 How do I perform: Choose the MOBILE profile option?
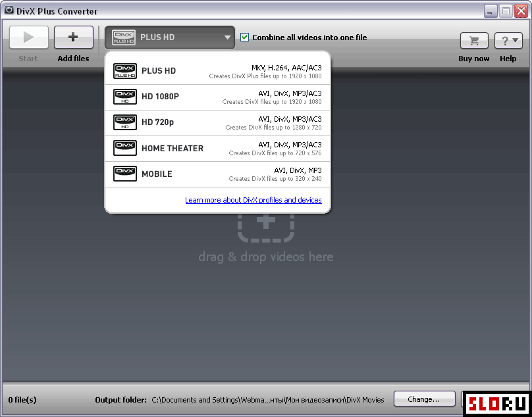(x=157, y=174)
